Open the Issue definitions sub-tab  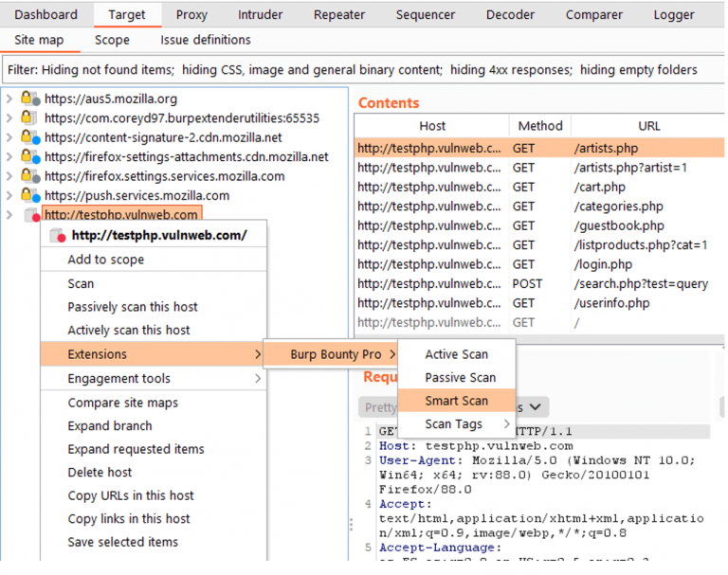click(x=205, y=40)
